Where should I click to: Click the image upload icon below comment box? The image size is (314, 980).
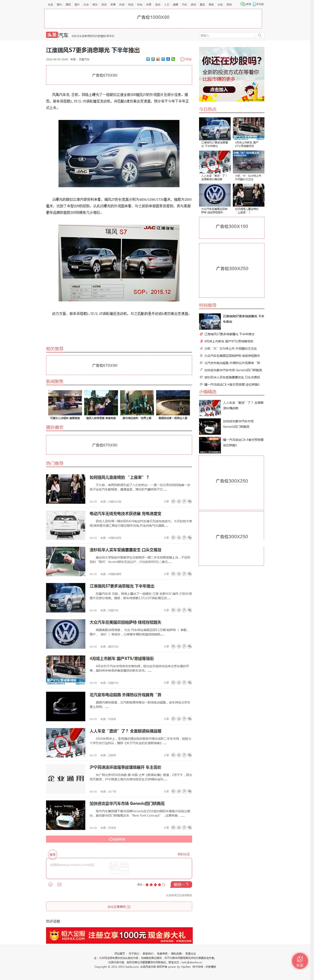click(x=59, y=884)
